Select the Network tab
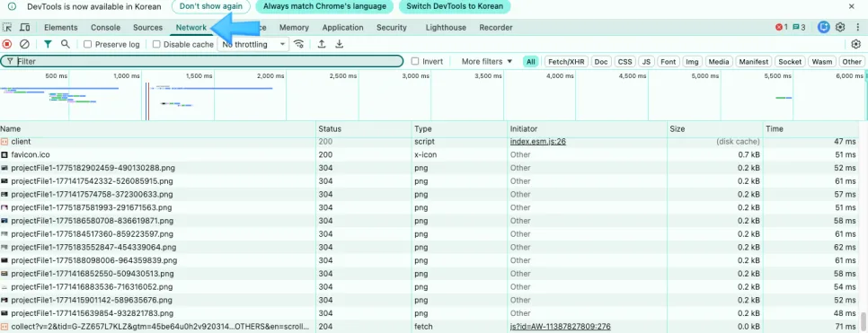 [x=191, y=27]
